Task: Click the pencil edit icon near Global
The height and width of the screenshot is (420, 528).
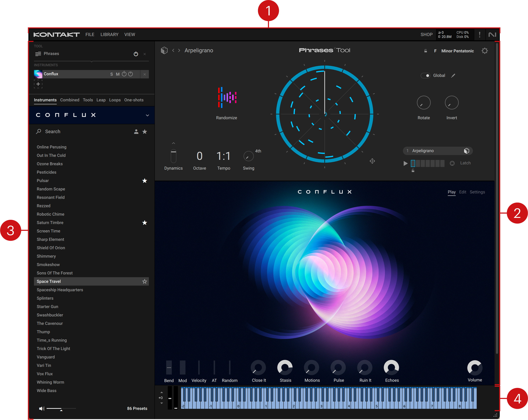Action: pyautogui.click(x=453, y=76)
